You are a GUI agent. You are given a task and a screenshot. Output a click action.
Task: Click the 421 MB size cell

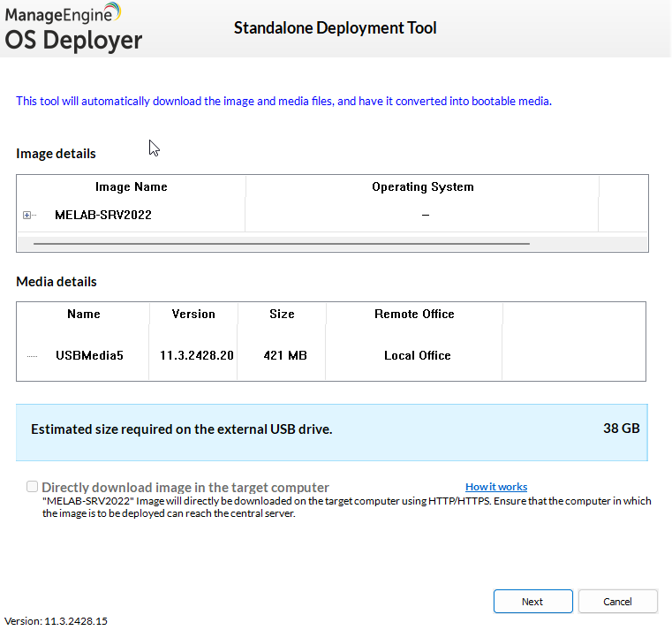(x=285, y=356)
